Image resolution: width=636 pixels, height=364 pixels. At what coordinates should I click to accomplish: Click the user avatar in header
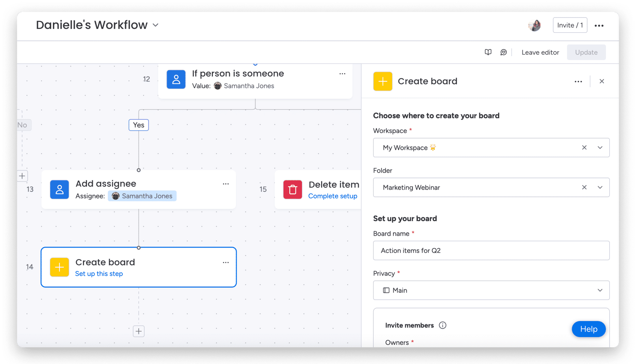click(x=535, y=25)
